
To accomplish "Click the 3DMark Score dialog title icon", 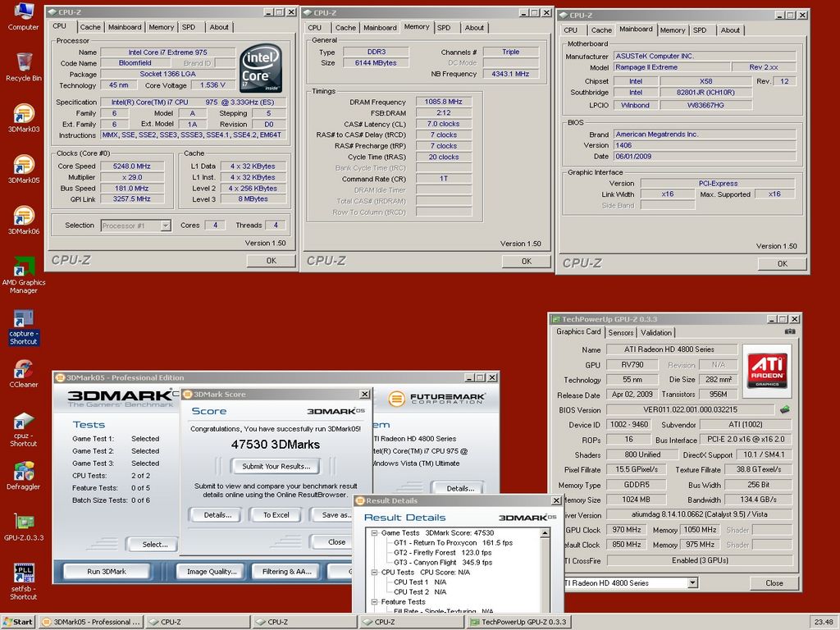I will [x=188, y=395].
